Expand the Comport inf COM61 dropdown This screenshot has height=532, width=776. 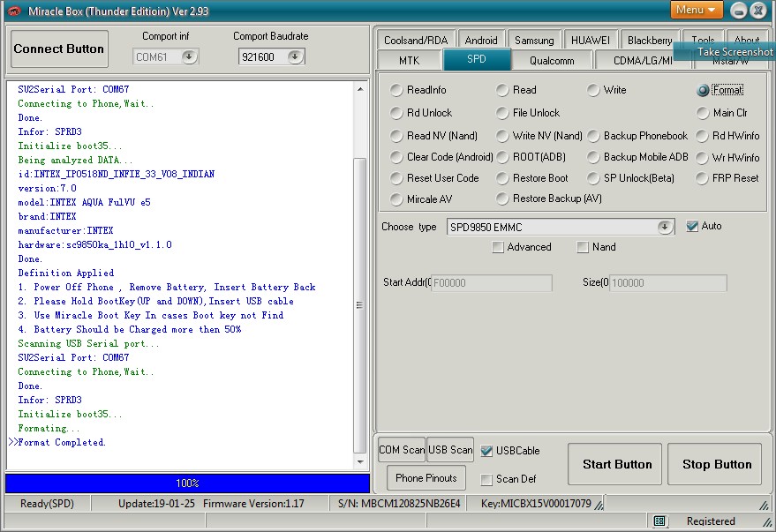click(x=189, y=56)
